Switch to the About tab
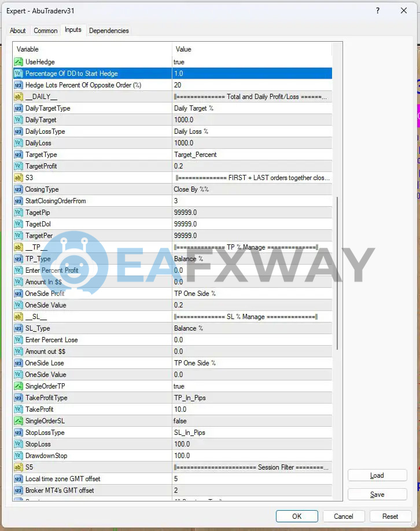This screenshot has height=531, width=420. [x=17, y=31]
